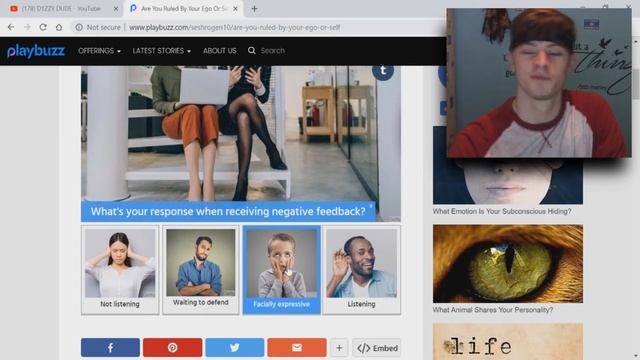Screen dimensions: 640x360
Task: Open the life quiz thumbnail
Action: point(508,342)
